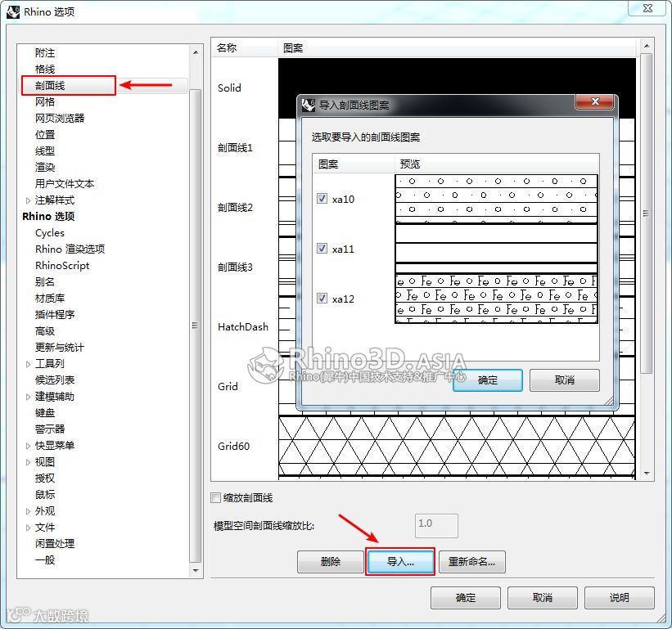Image resolution: width=672 pixels, height=629 pixels.
Task: Close the Rhino 选项 window
Action: pos(647,8)
